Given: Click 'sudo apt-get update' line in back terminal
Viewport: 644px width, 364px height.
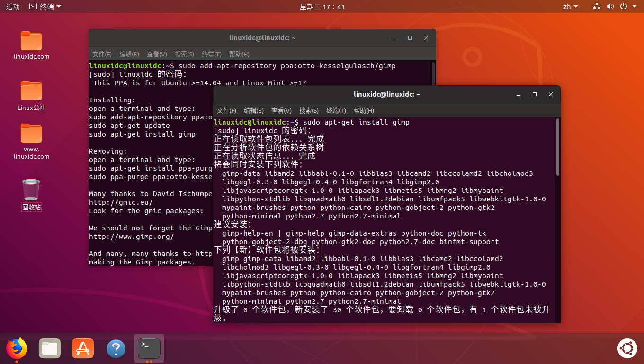Looking at the screenshot, I should [129, 126].
